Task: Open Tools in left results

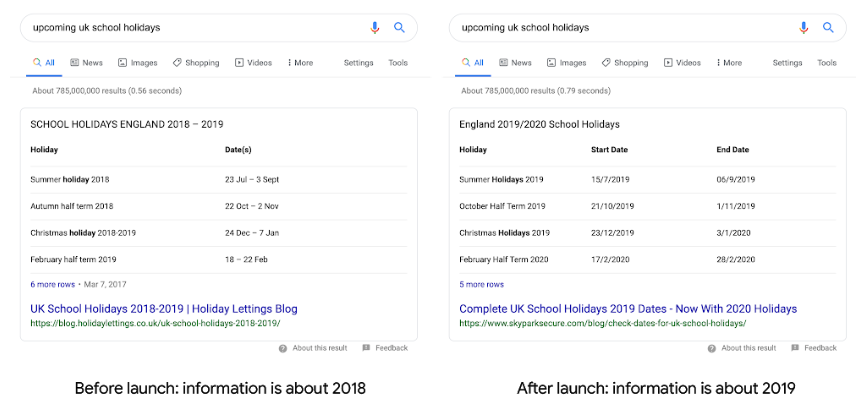Action: 398,63
